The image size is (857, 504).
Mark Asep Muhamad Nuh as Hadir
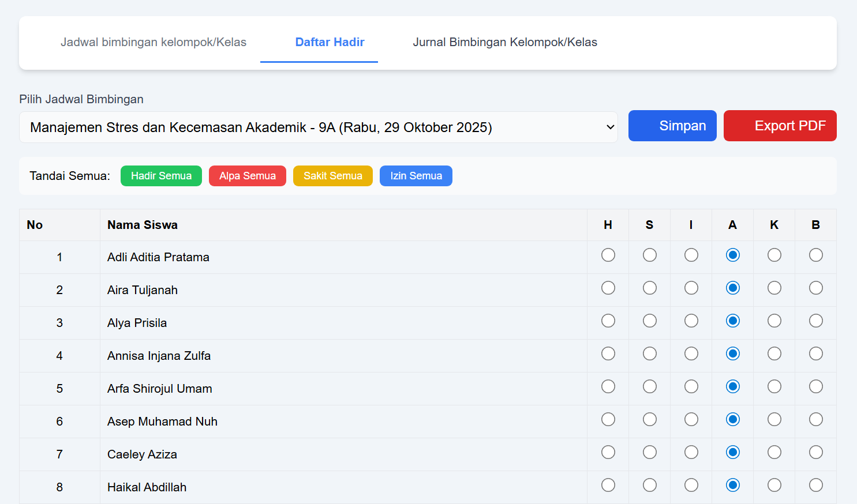[608, 419]
